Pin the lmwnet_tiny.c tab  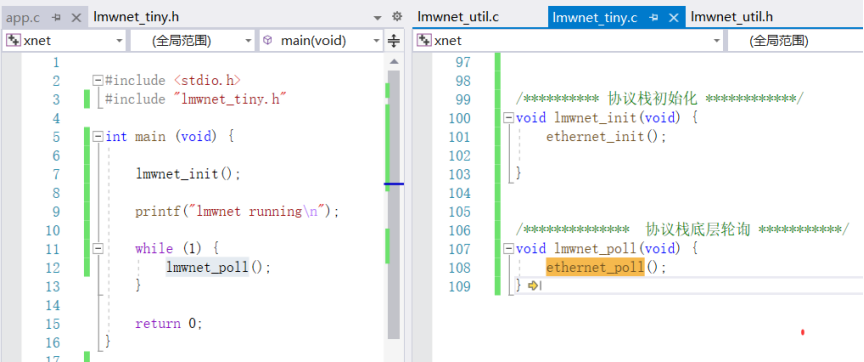coord(654,18)
